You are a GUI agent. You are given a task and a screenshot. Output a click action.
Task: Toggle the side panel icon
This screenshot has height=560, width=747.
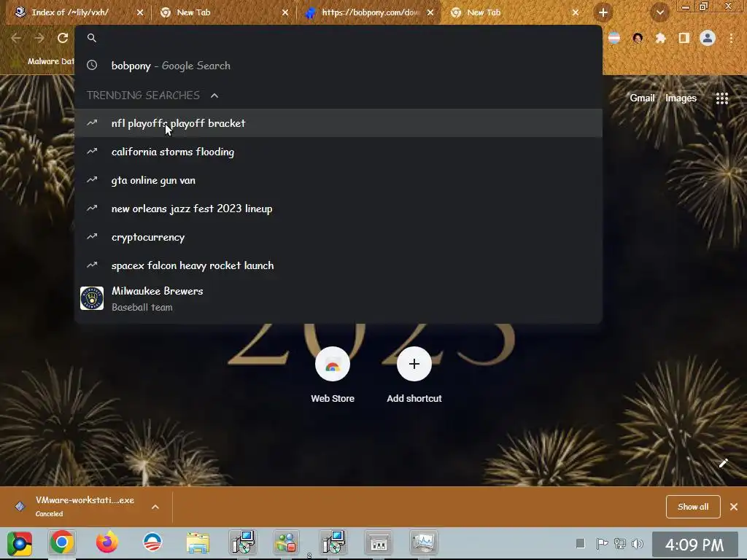[x=684, y=38]
